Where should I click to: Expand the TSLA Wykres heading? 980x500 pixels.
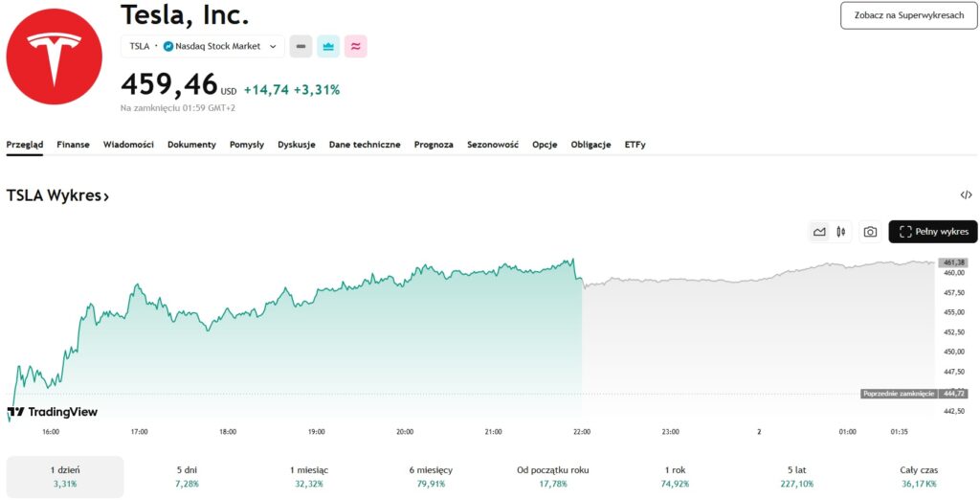coord(57,195)
